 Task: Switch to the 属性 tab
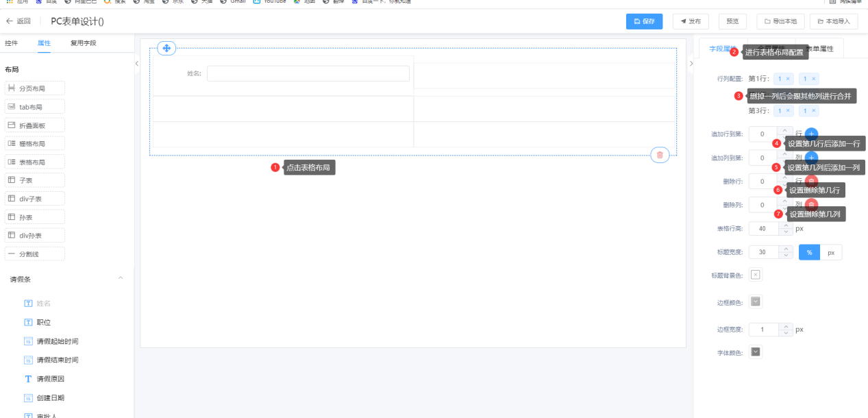(44, 43)
